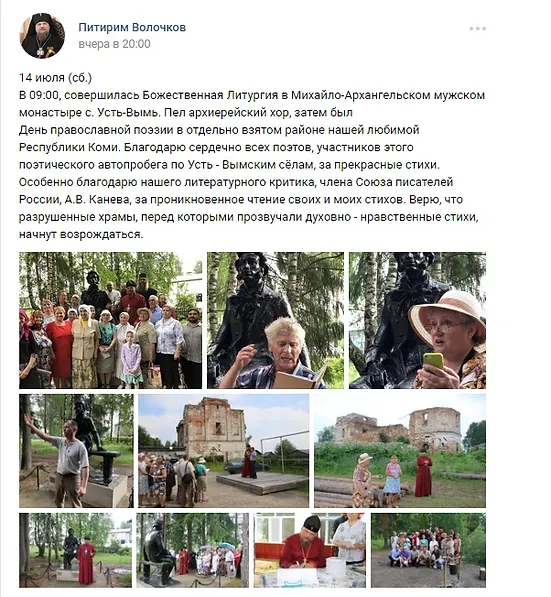Open Питирим Волочков's profile avatar
Viewport: 551px width, 597px height.
coord(42,36)
